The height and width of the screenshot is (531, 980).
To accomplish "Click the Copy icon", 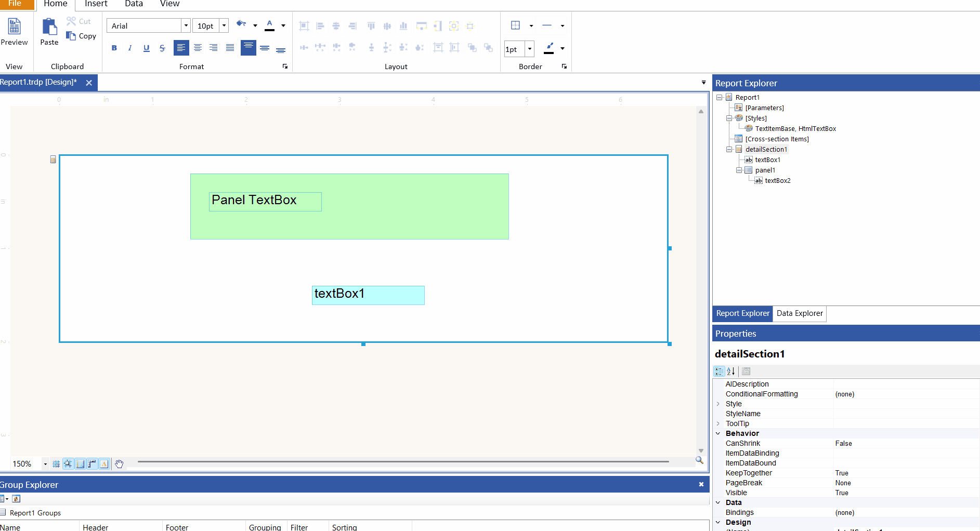I will (x=72, y=36).
